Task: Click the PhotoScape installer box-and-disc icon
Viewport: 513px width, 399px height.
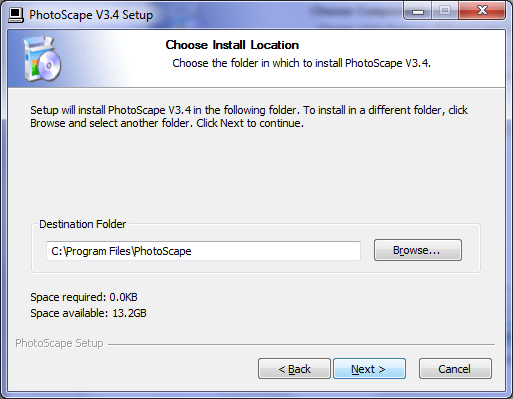Action: 42,59
